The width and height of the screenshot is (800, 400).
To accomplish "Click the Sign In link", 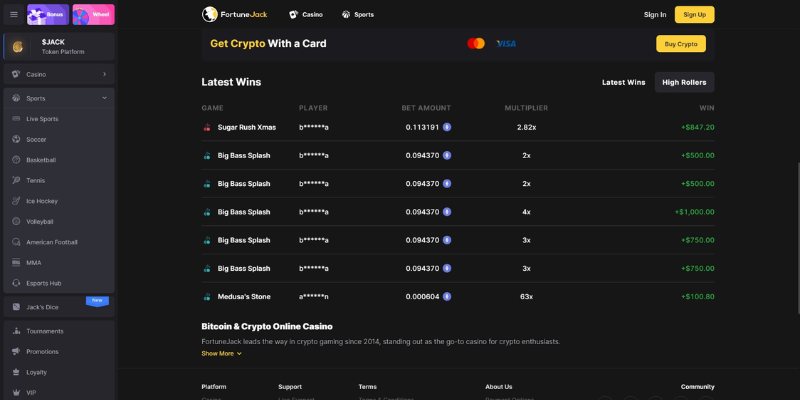I will 655,14.
